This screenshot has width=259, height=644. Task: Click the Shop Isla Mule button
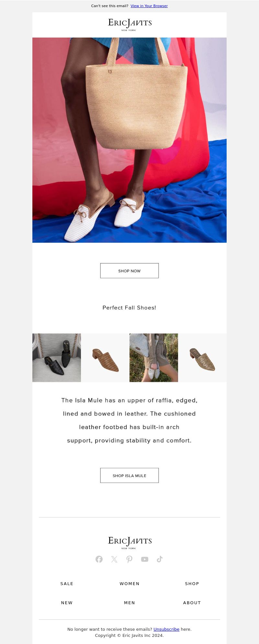coord(129,475)
